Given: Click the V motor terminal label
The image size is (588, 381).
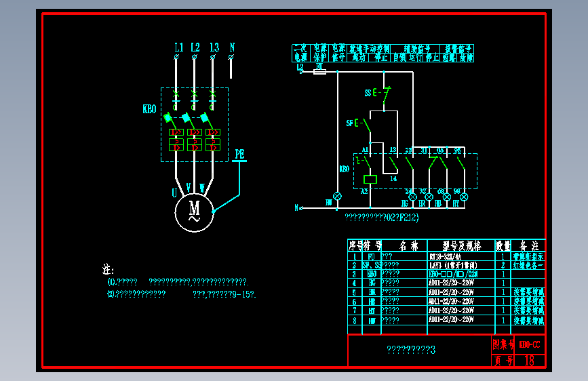Looking at the screenshot, I should coord(189,187).
